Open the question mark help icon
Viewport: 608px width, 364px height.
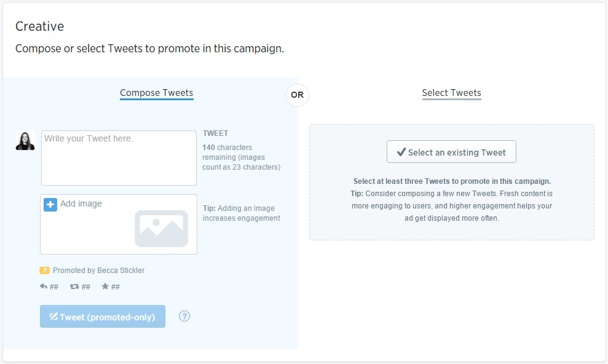[x=184, y=316]
